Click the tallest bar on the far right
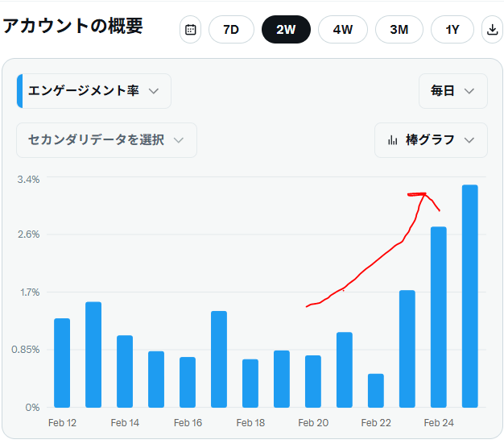This screenshot has height=448, width=504. tap(470, 297)
